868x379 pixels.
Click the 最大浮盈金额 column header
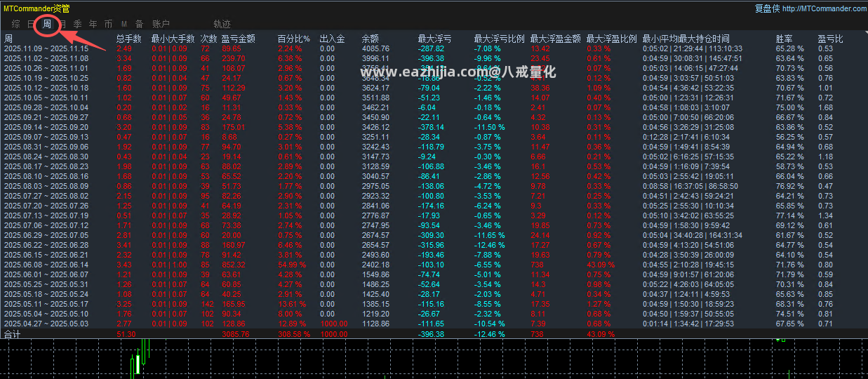[555, 39]
